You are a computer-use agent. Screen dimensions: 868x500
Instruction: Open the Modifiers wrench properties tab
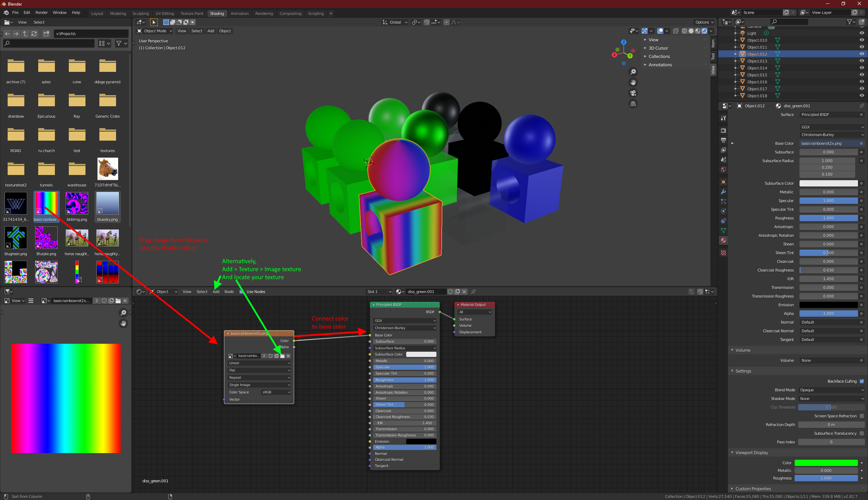pos(723,192)
